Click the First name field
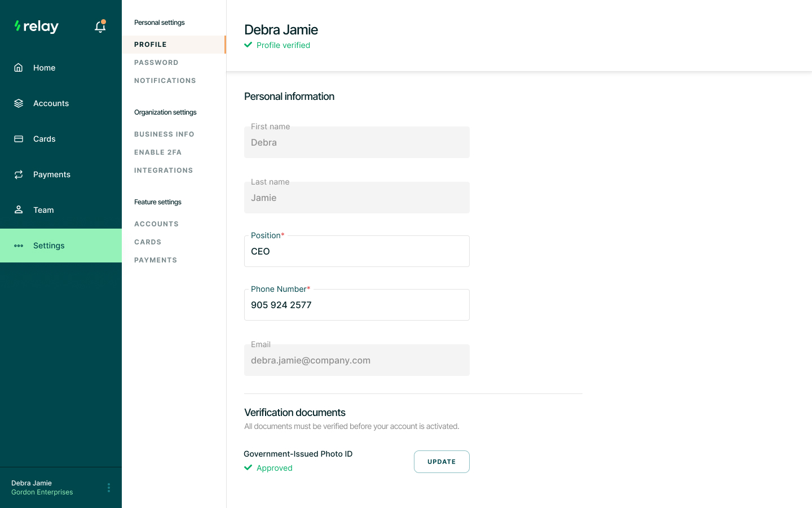This screenshot has width=812, height=508. [357, 142]
